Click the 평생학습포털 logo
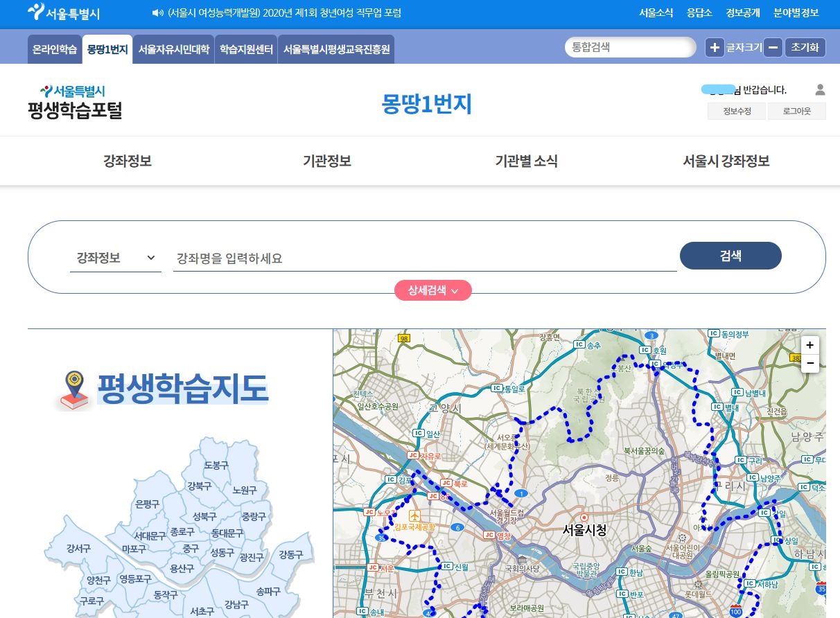Viewport: 840px width, 618px height. 75,102
